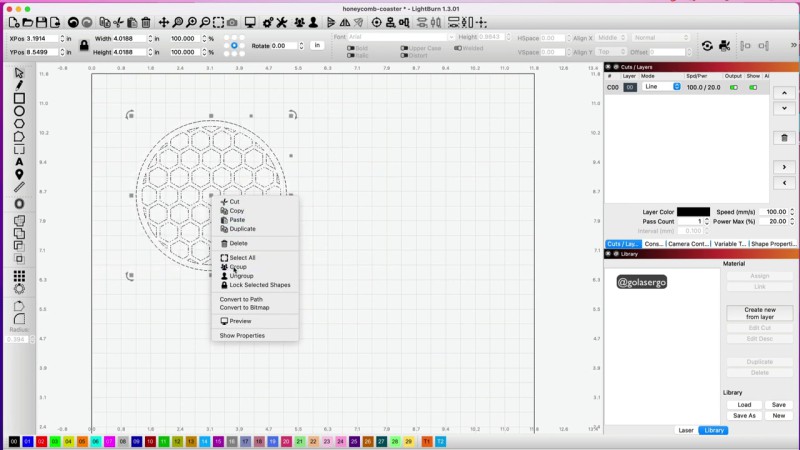Click the camera capture toolbar icon
800x450 pixels.
[x=232, y=22]
